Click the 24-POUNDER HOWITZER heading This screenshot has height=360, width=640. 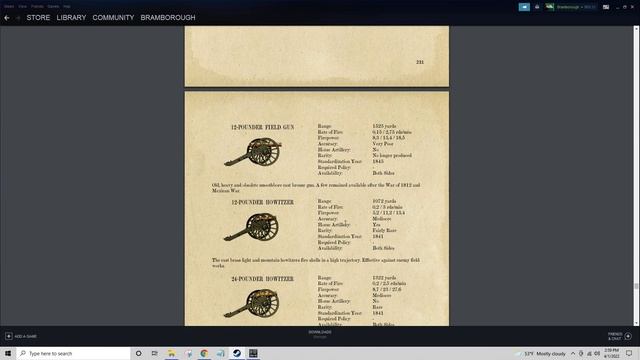[262, 279]
